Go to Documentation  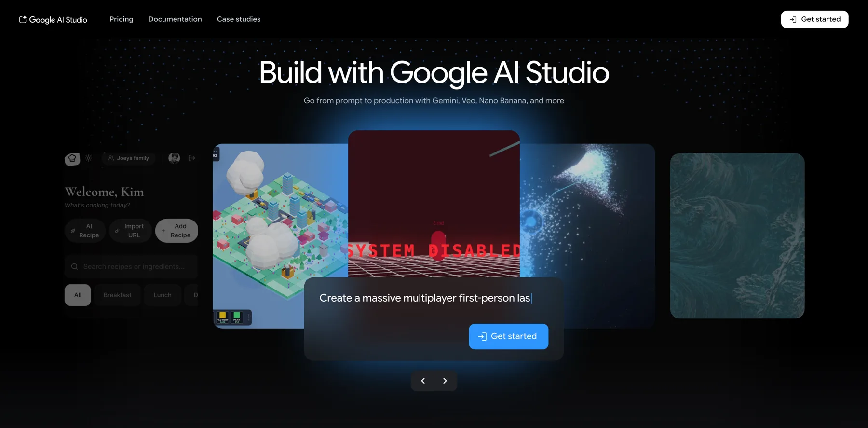point(175,19)
